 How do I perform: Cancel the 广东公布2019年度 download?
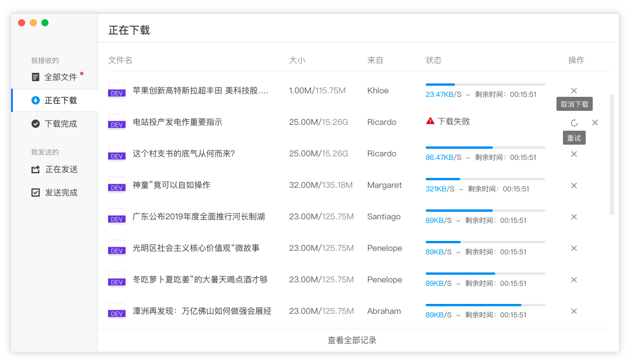(x=574, y=217)
